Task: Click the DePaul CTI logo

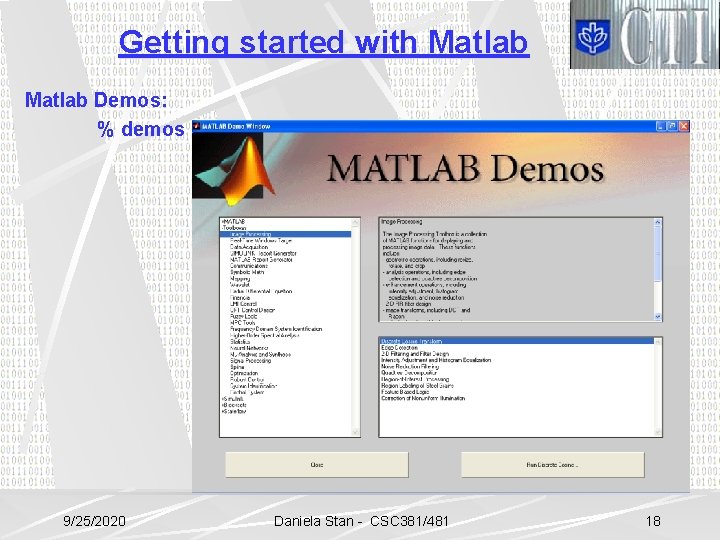Action: [x=645, y=34]
